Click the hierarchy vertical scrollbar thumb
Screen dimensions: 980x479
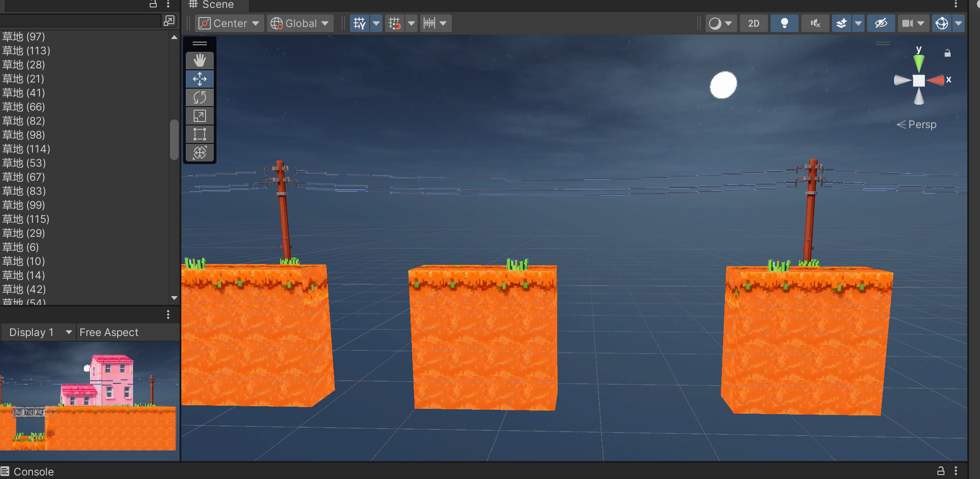pyautogui.click(x=174, y=139)
